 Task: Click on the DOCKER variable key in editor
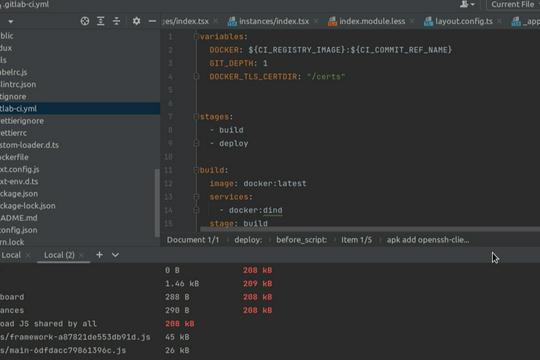point(224,50)
